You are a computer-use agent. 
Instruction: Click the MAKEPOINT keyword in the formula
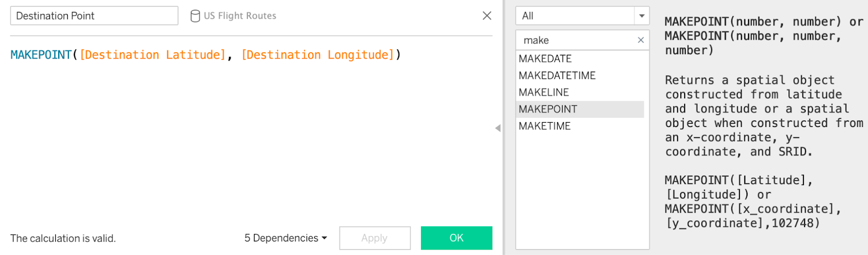coord(41,55)
